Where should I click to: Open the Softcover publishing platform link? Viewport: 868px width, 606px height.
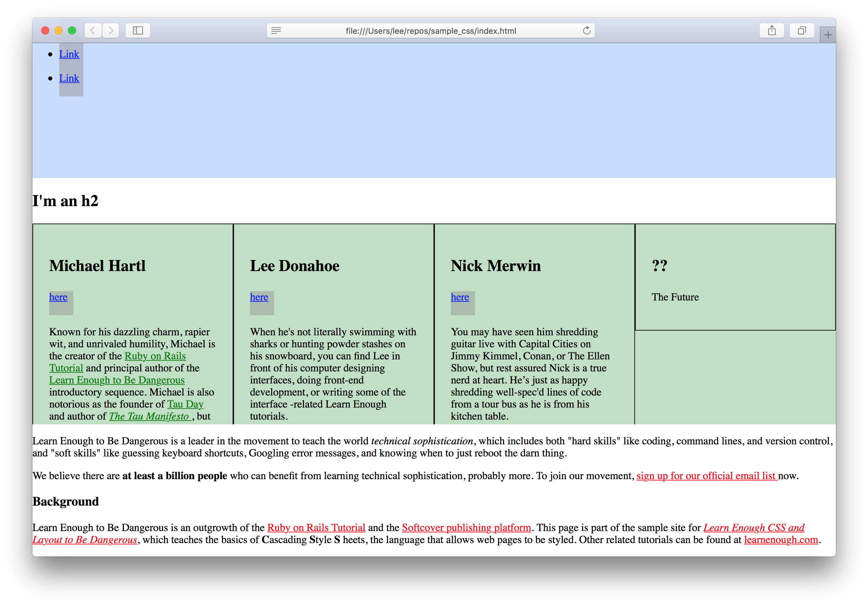(466, 527)
